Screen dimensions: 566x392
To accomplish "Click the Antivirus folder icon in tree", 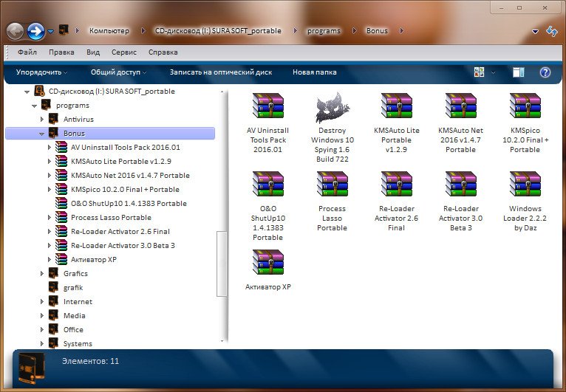I will point(53,119).
